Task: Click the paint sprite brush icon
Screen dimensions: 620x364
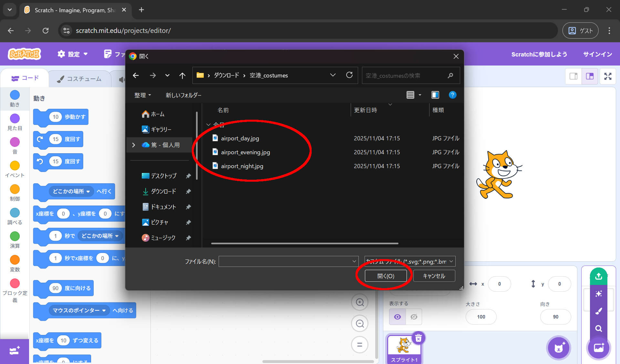Action: [x=598, y=311]
